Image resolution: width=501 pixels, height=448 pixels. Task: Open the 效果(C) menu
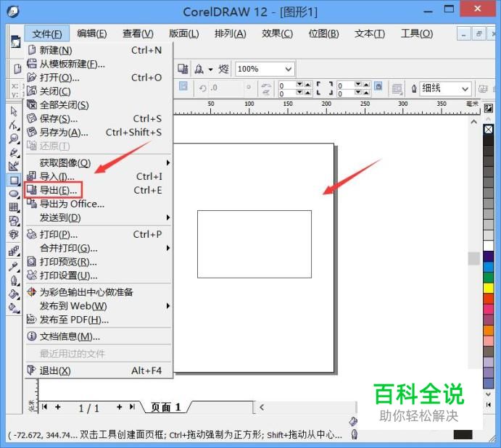click(x=277, y=33)
